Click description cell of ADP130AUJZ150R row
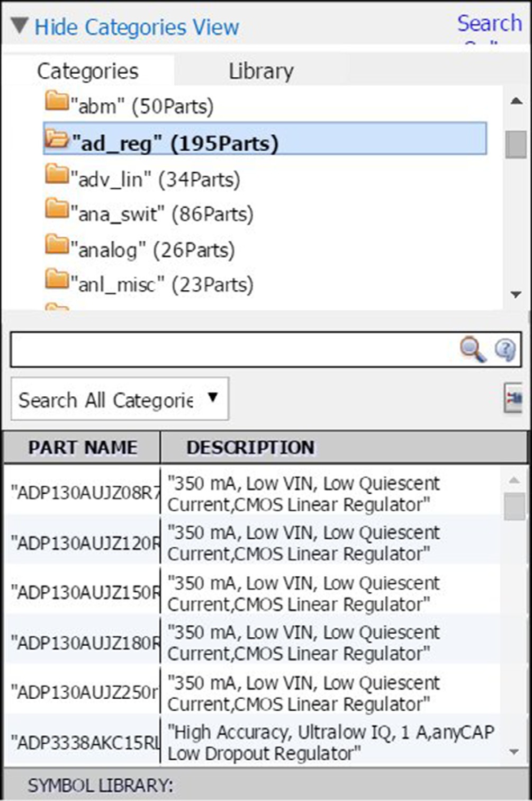 coord(303,593)
